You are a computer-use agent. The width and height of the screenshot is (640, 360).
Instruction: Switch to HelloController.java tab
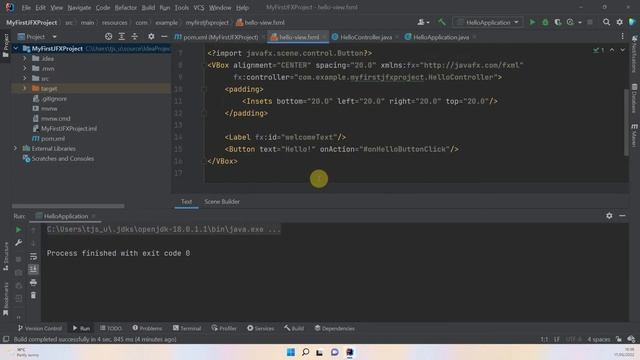(x=366, y=37)
